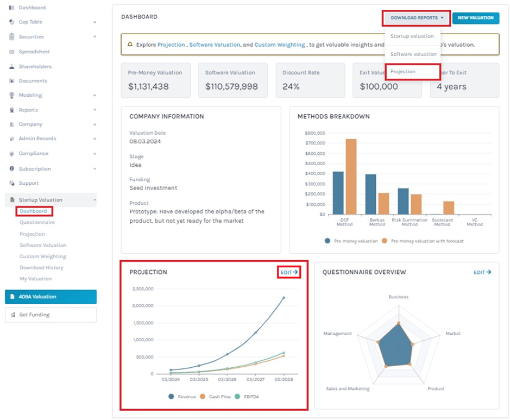The height and width of the screenshot is (420, 510).
Task: Click the Compliance shield icon
Action: (x=12, y=154)
